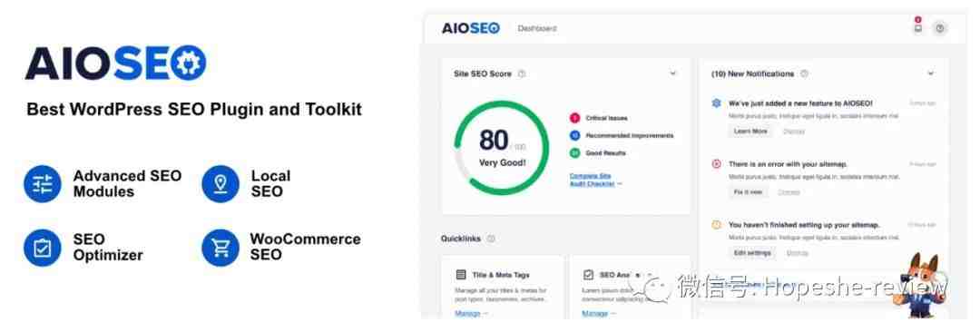Click the Local SEO map pin icon

pyautogui.click(x=220, y=184)
